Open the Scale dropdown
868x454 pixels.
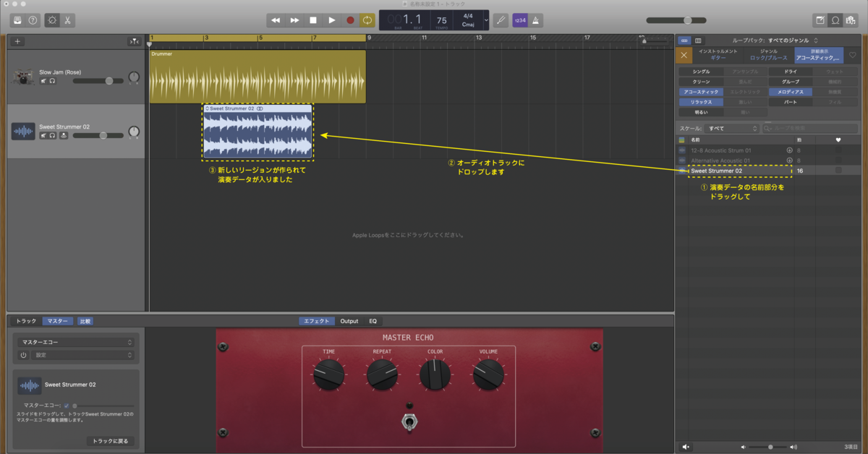click(733, 128)
